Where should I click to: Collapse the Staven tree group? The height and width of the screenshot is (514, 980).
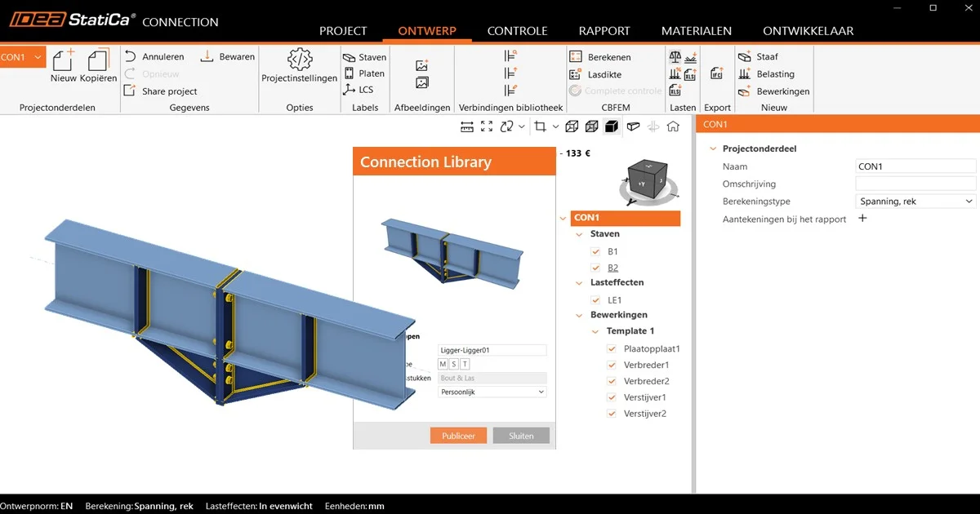tap(579, 234)
